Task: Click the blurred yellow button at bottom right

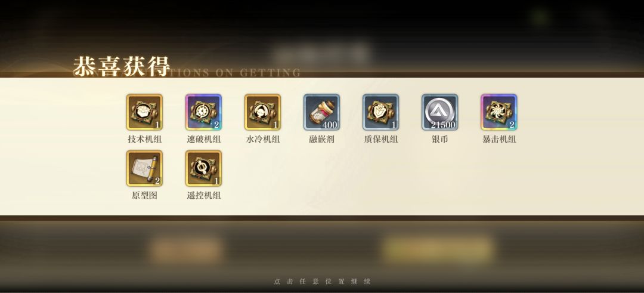Action: click(438, 249)
